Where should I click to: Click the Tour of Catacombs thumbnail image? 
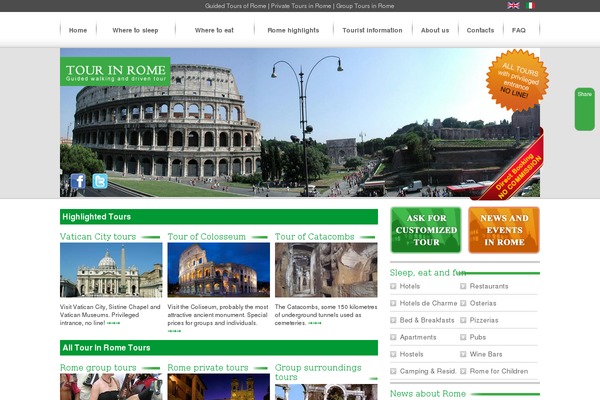click(x=326, y=270)
